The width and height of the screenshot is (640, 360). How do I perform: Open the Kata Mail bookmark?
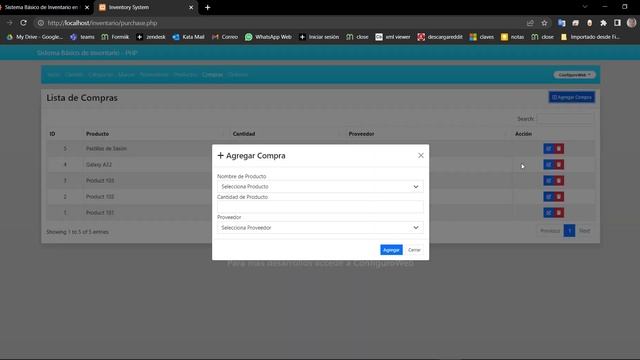pos(188,37)
